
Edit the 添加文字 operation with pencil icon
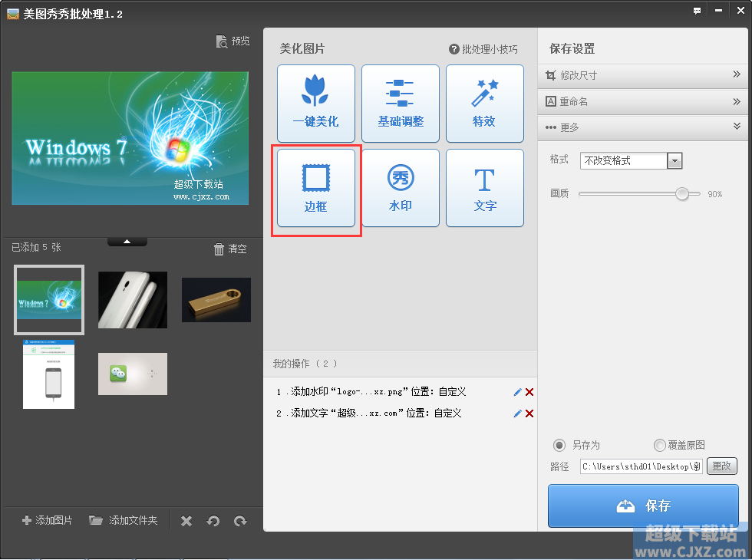(517, 413)
